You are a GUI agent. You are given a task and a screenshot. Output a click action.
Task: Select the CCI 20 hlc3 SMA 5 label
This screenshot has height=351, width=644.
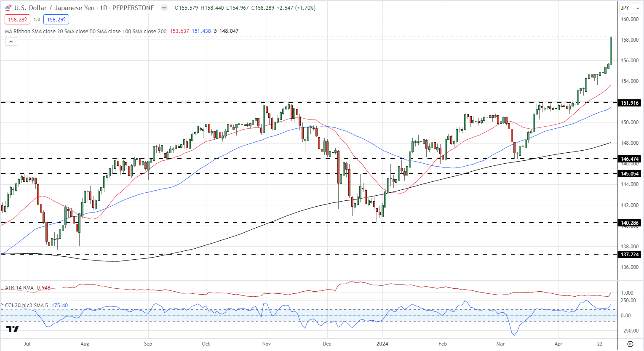[x=27, y=306]
